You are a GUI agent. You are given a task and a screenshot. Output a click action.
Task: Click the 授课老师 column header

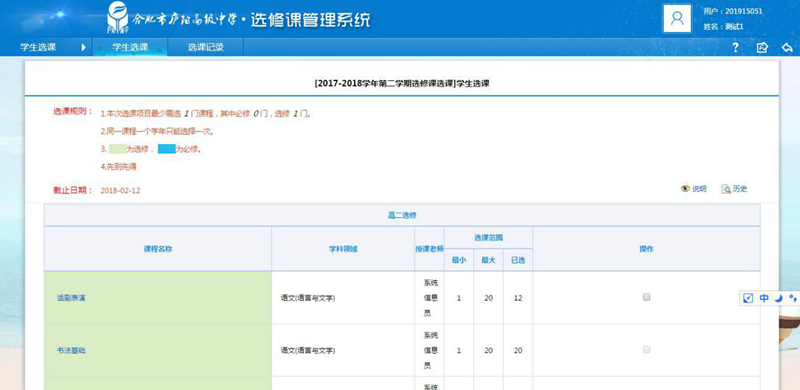click(429, 249)
